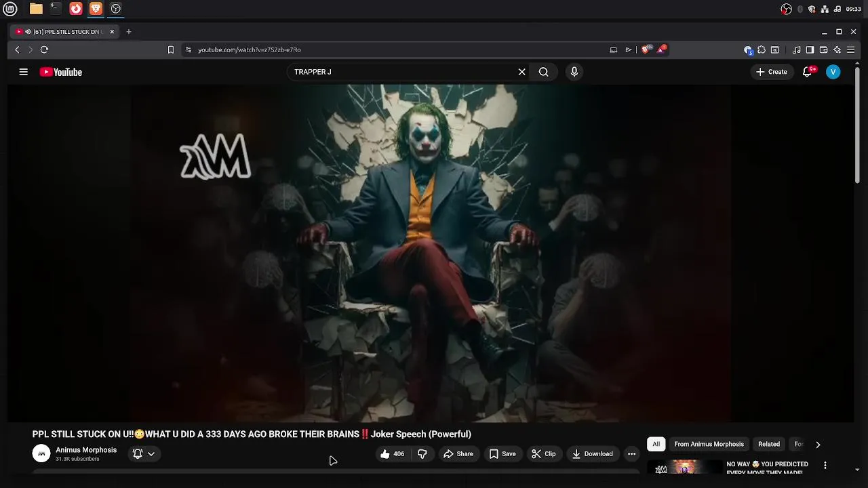Screen dimensions: 868x488
Task: Bookmark this page
Action: [x=171, y=49]
